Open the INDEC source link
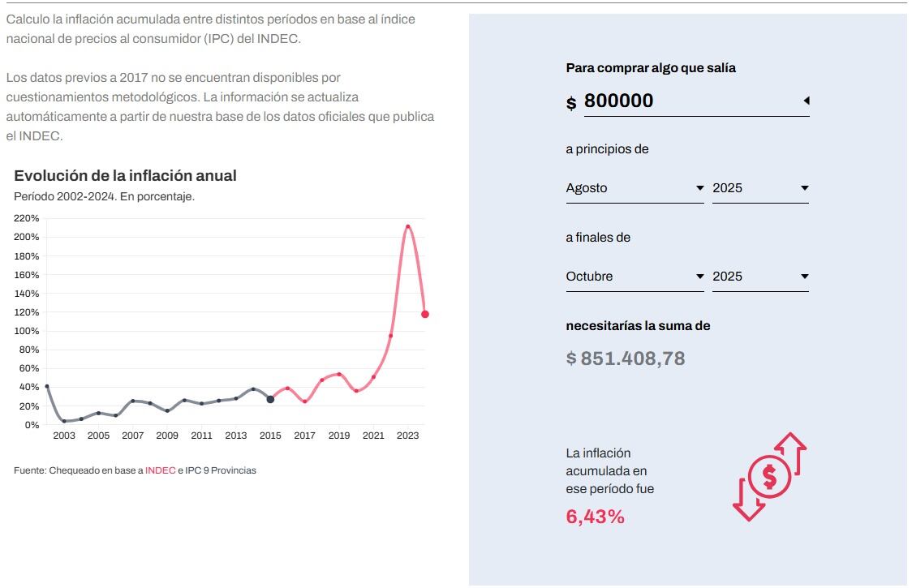The height and width of the screenshot is (588, 912). tap(161, 470)
